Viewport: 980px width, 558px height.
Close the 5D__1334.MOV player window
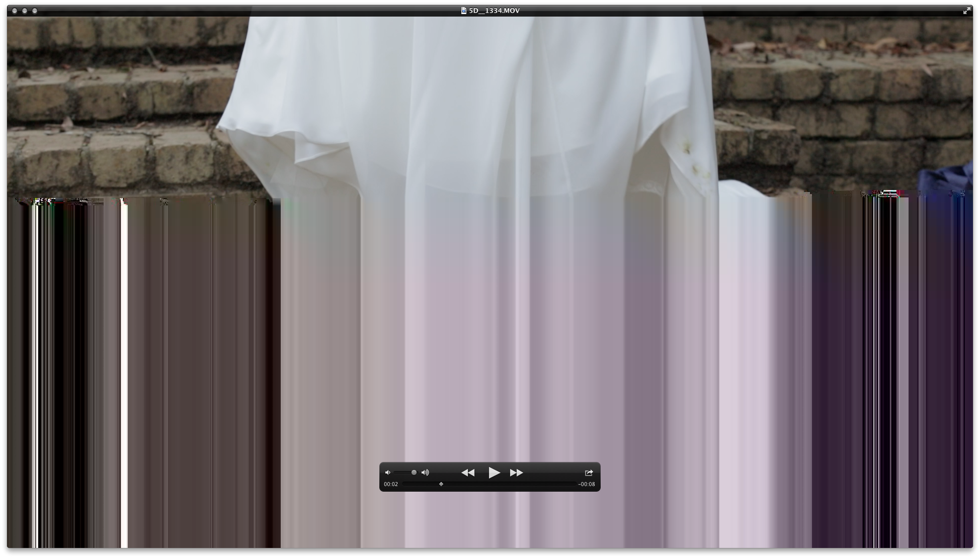coord(15,11)
